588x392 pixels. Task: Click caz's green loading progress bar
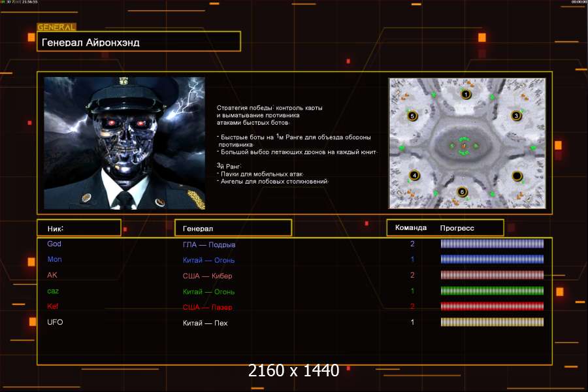pos(492,291)
